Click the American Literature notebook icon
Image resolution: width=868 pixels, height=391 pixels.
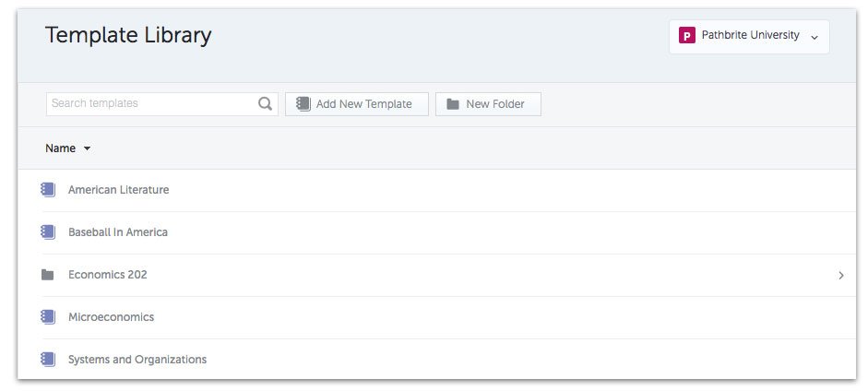coord(48,190)
